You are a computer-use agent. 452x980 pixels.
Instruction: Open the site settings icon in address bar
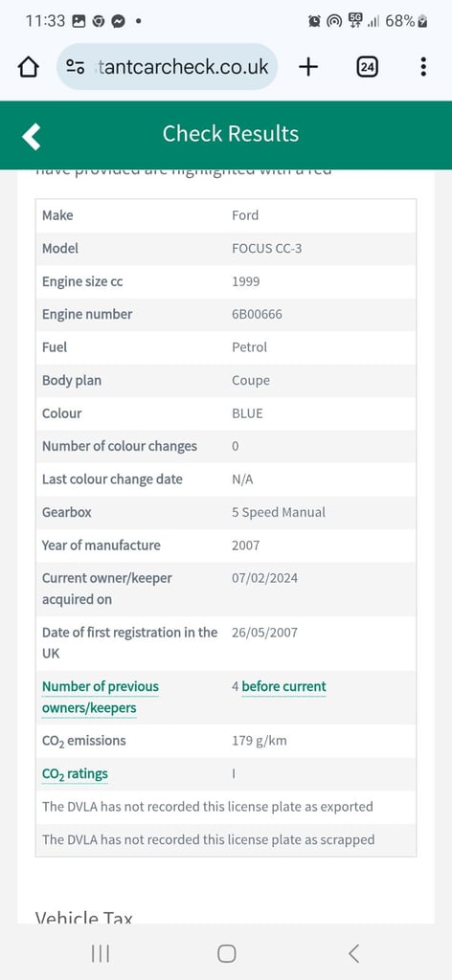pos(76,67)
